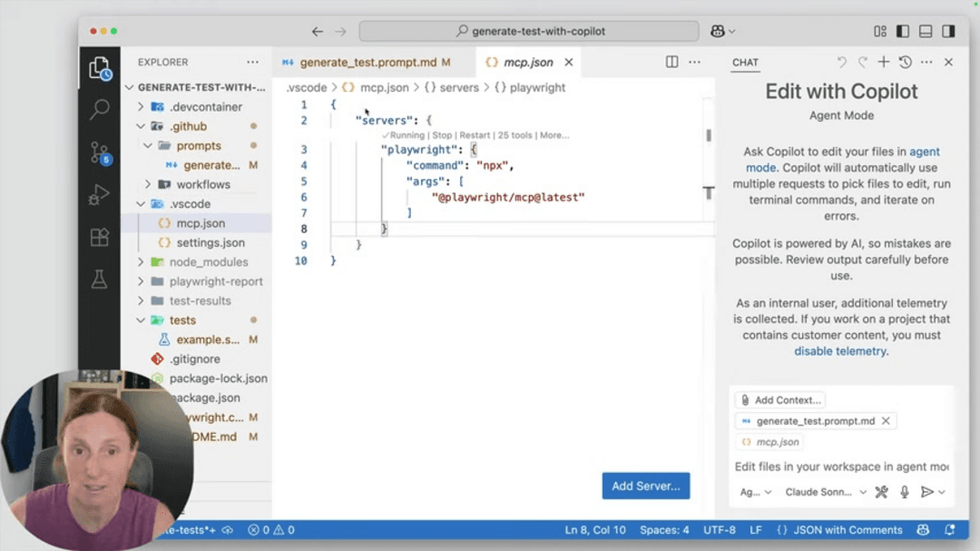Viewport: 980px width, 551px height.
Task: Open the Source Control view
Action: pos(99,153)
